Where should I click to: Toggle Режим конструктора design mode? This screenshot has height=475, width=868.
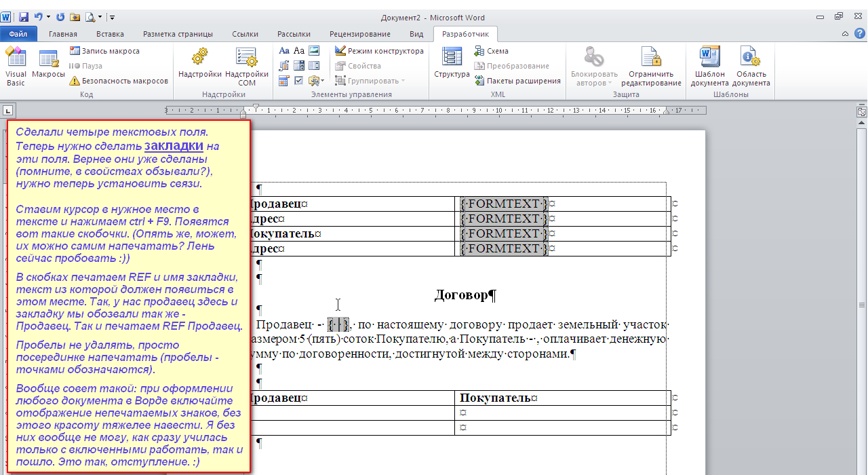coord(379,51)
